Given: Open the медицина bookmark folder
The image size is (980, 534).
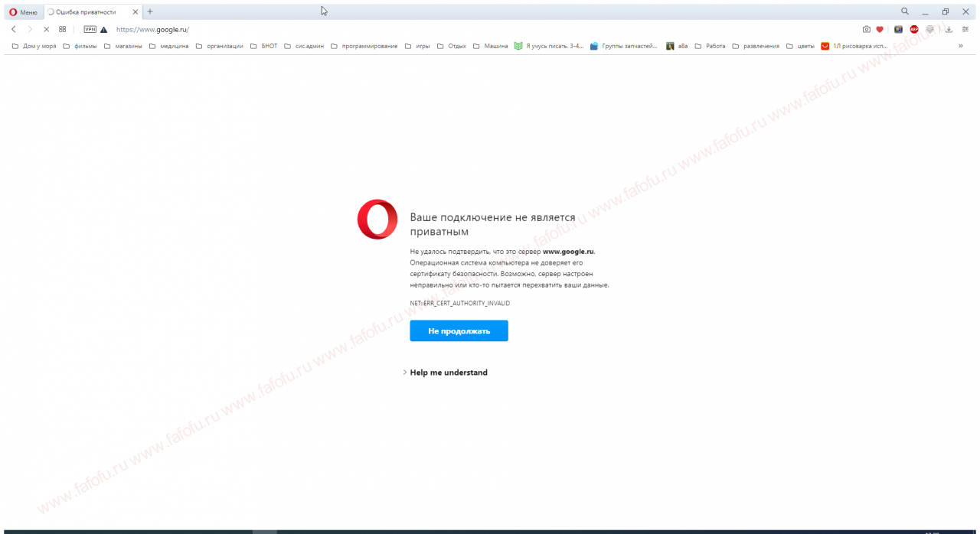Looking at the screenshot, I should click(x=168, y=46).
